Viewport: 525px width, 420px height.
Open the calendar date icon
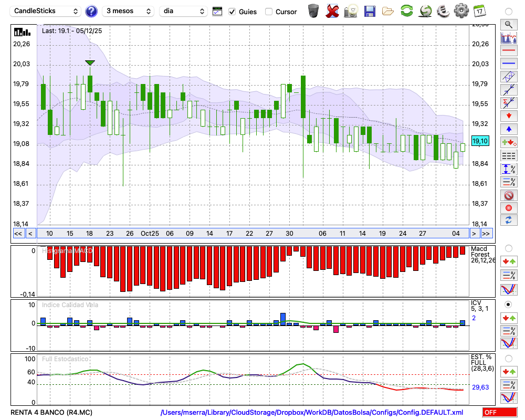point(479,10)
